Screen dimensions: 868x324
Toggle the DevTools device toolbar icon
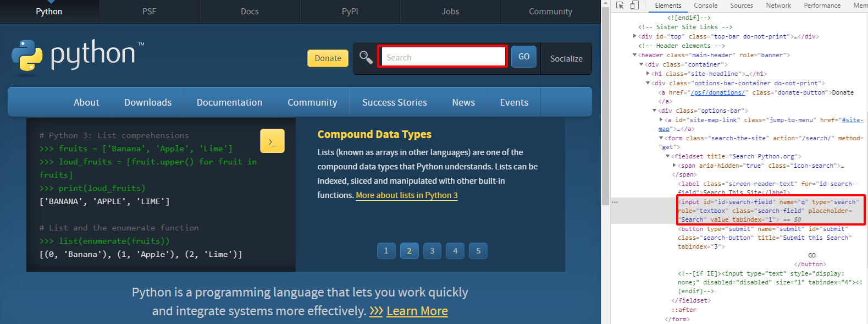point(634,6)
